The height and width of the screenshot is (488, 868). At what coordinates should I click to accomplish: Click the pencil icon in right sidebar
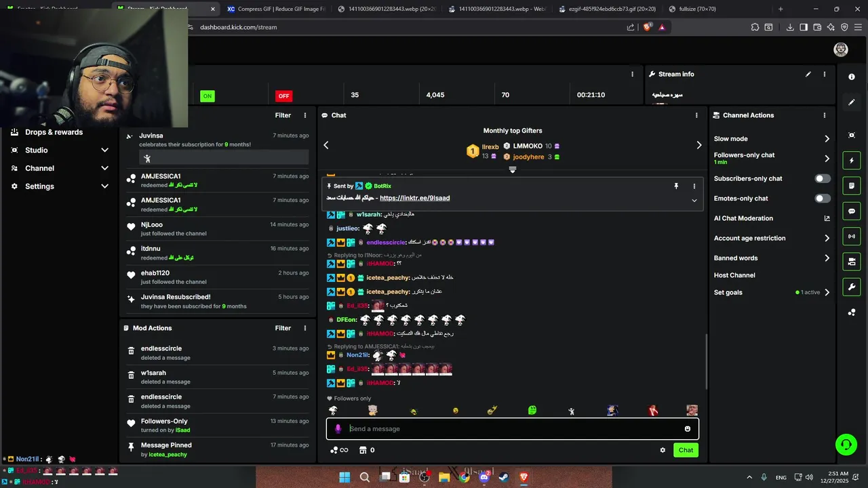[x=852, y=102]
